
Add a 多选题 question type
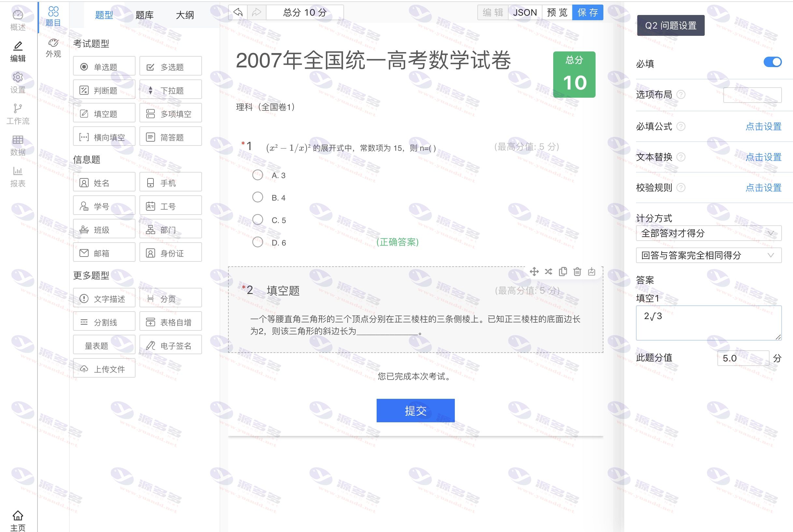coord(171,66)
